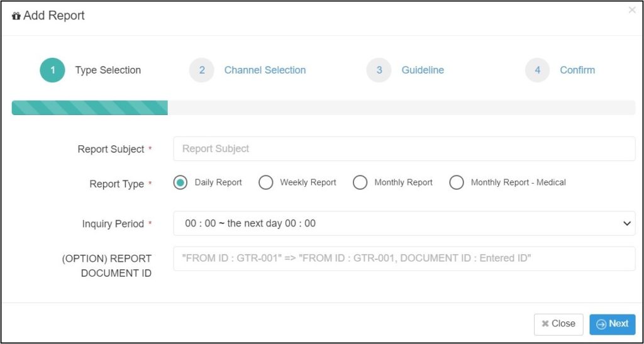Go to the Channel Selection step
644x344 pixels.
[x=265, y=70]
